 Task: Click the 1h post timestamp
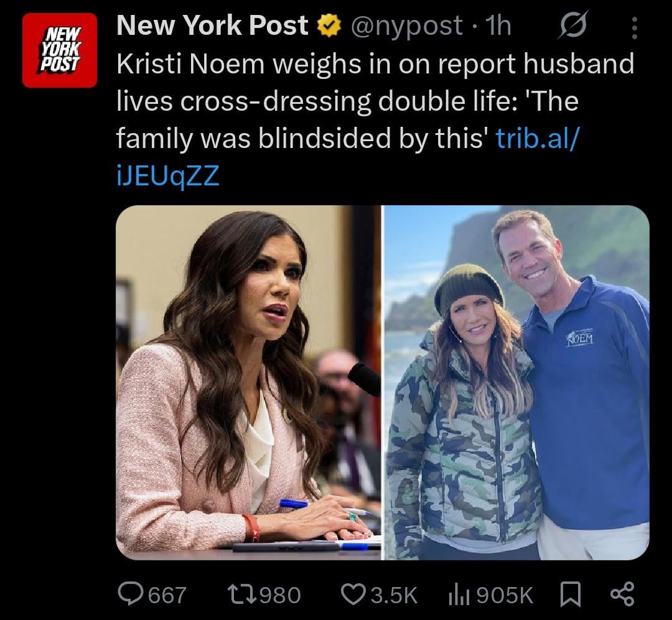(x=498, y=26)
